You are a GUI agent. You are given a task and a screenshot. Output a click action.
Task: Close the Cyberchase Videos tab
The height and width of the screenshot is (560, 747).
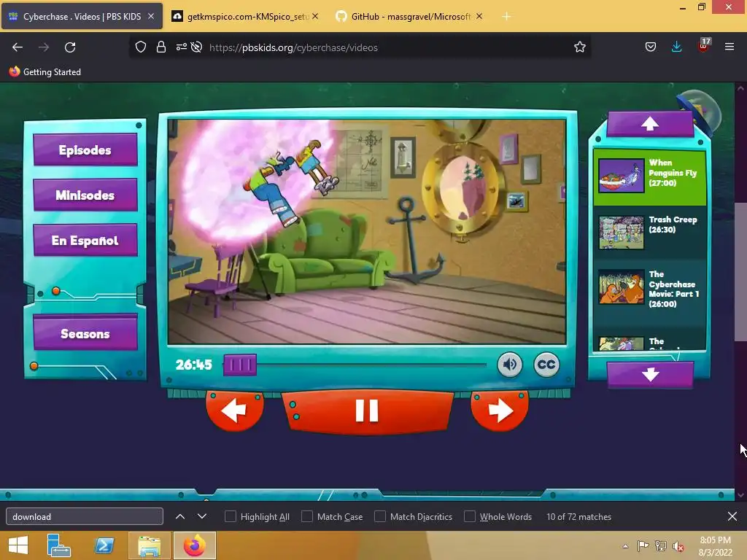150,16
